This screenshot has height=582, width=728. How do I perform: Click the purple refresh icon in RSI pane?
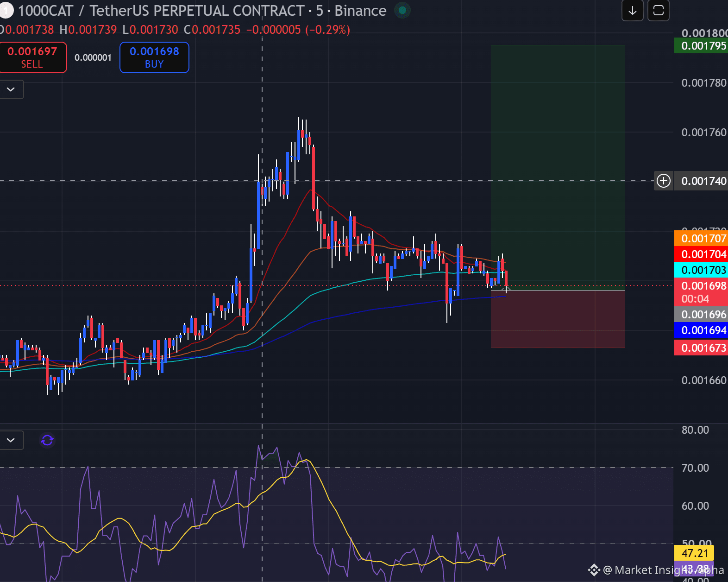(47, 440)
